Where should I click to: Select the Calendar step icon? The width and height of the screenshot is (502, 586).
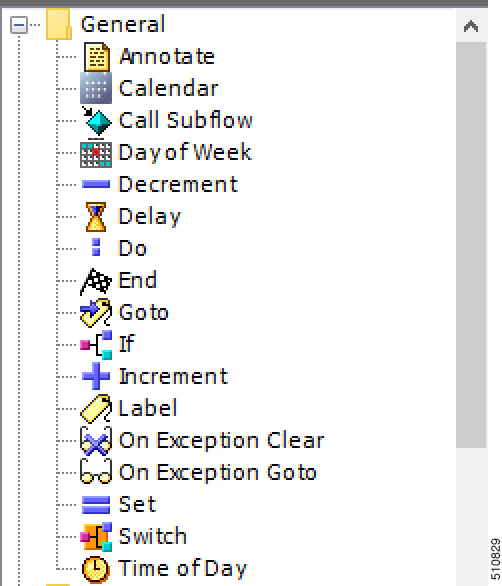(x=96, y=88)
